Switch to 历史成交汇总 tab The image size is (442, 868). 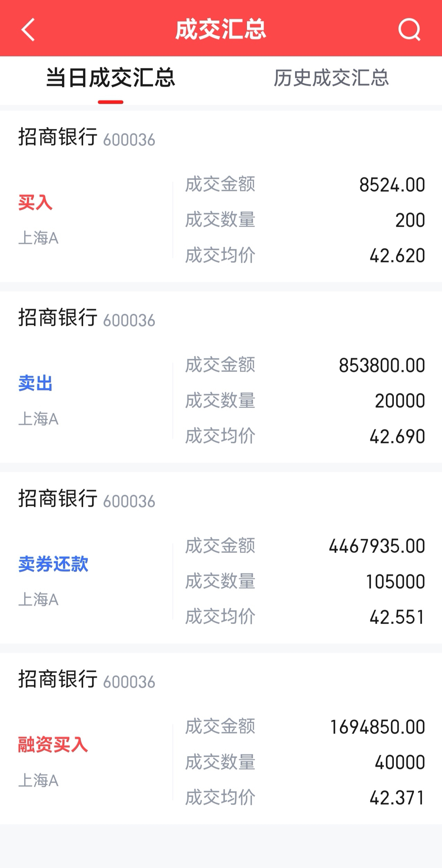tap(331, 78)
